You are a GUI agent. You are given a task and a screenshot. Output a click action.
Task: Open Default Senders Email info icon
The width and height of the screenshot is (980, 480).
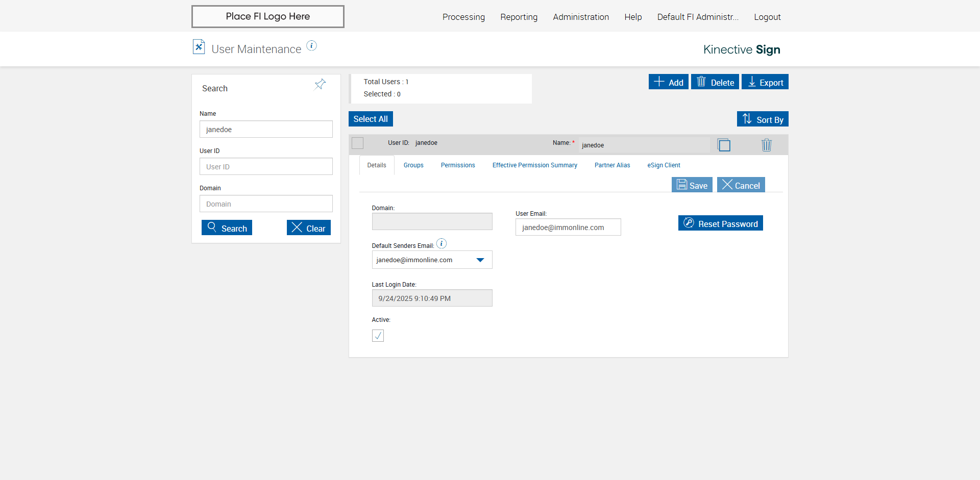coord(442,244)
